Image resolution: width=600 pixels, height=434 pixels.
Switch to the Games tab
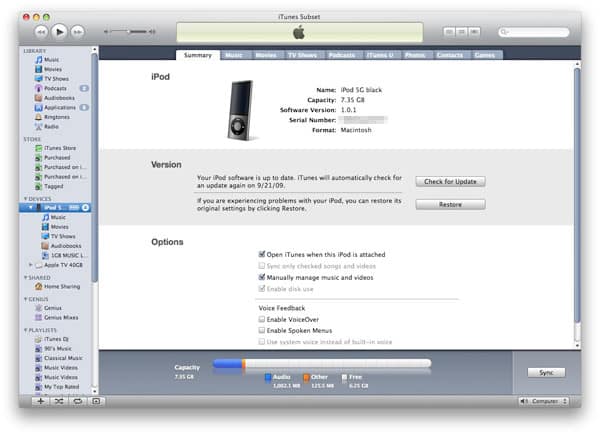[x=485, y=55]
